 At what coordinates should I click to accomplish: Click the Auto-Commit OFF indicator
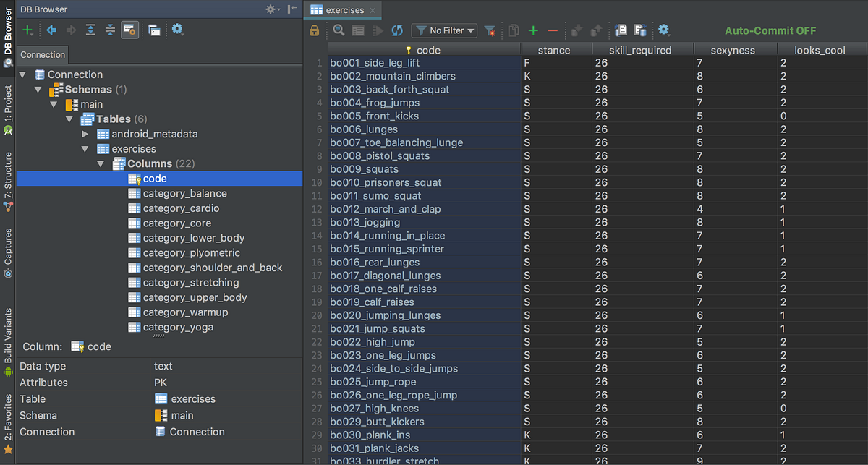point(770,30)
